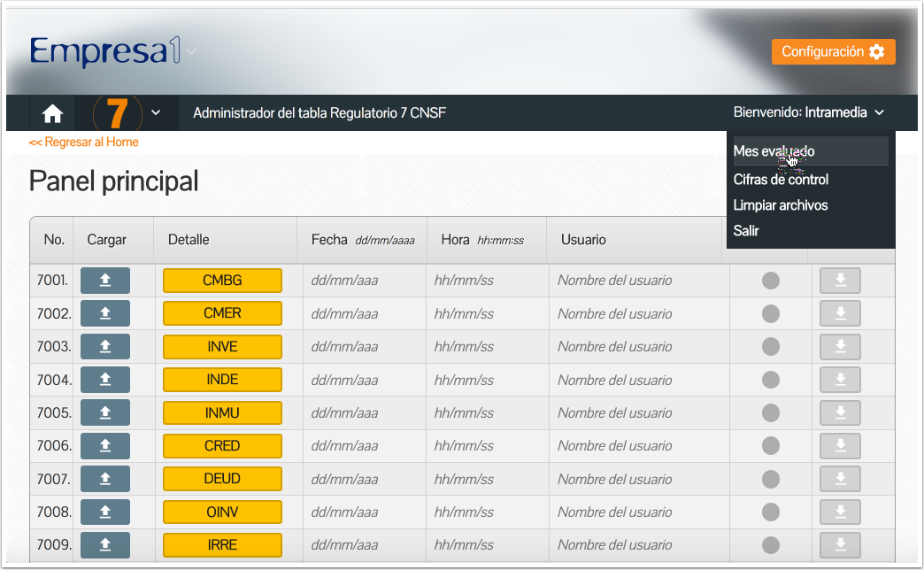Viewport: 924px width, 570px height.
Task: Click Salir to log out
Action: coord(746,231)
